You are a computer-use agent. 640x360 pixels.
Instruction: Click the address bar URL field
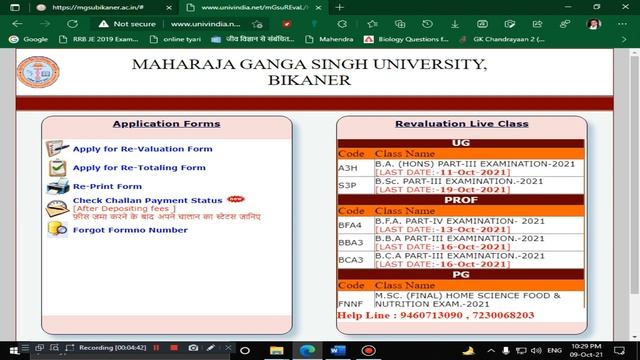click(205, 24)
